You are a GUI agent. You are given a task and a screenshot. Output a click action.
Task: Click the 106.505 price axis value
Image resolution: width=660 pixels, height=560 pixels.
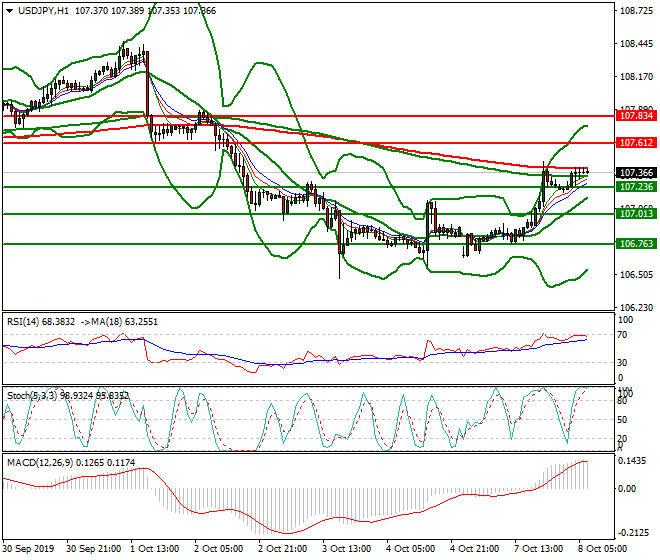636,275
